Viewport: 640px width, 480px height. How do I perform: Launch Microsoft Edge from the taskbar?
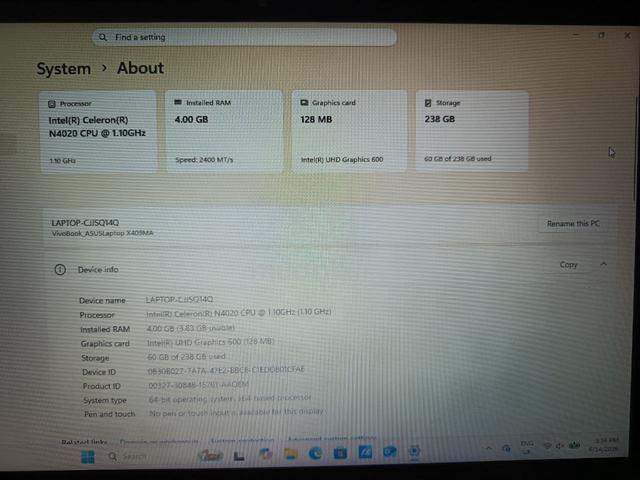point(315,453)
